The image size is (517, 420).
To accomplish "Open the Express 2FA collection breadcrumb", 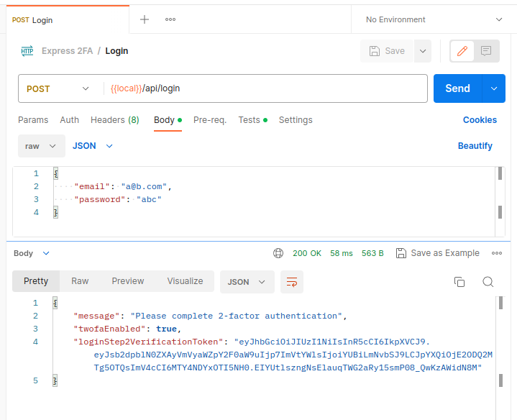I will [x=68, y=51].
